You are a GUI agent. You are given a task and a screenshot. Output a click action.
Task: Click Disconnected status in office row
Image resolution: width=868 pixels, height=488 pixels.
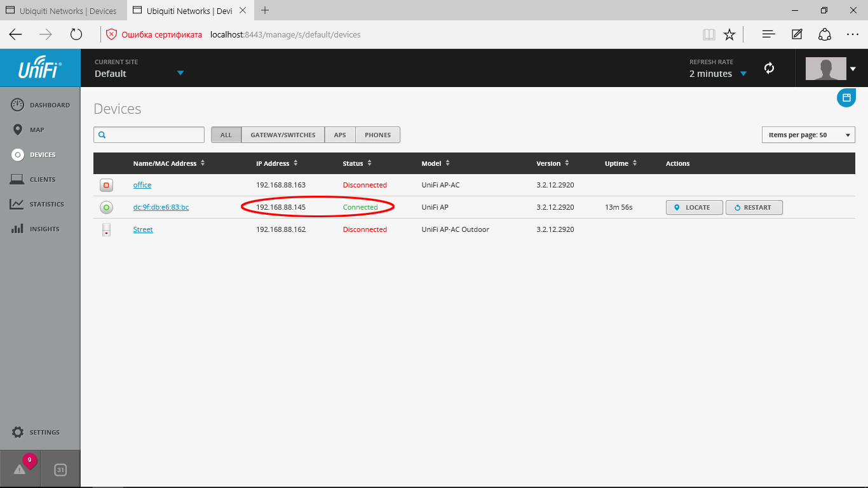[365, 185]
